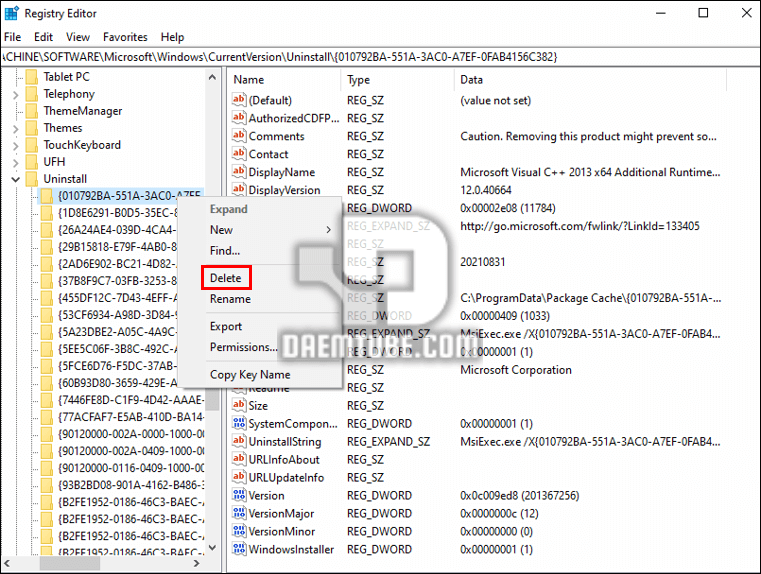Choose Copy Key Name from context menu
Screen dimensions: 761x574
[x=249, y=375]
